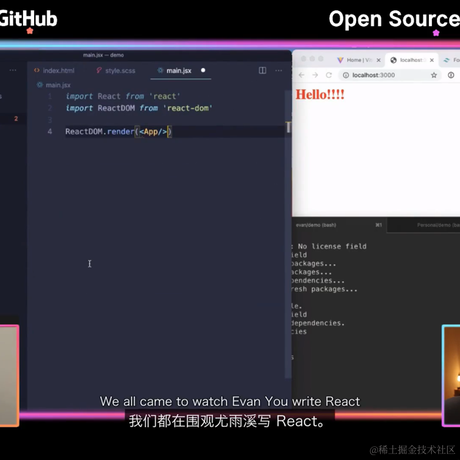This screenshot has width=460, height=460.
Task: Click the ReactDOM.render code line
Action: pyautogui.click(x=119, y=132)
